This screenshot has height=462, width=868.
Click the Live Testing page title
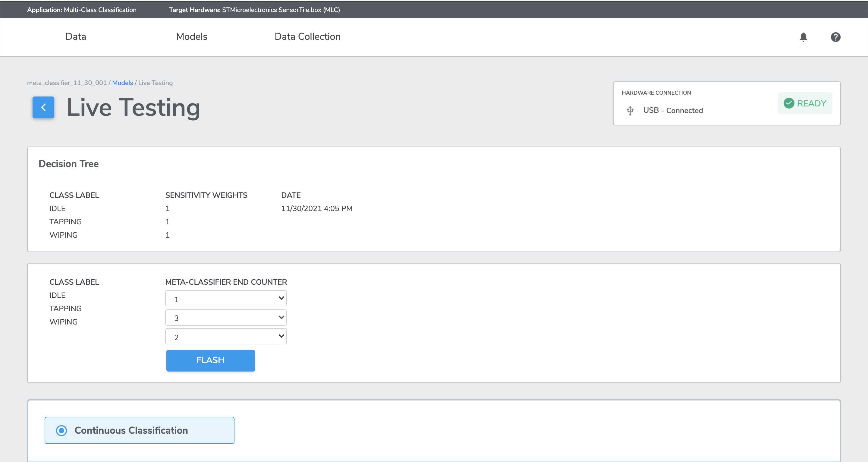click(x=134, y=108)
